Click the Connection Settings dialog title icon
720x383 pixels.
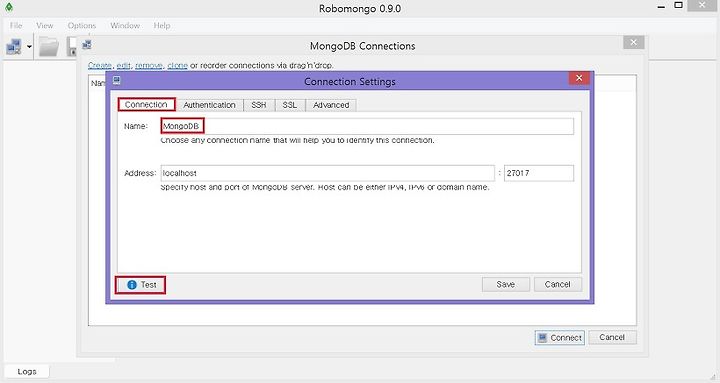[x=117, y=80]
